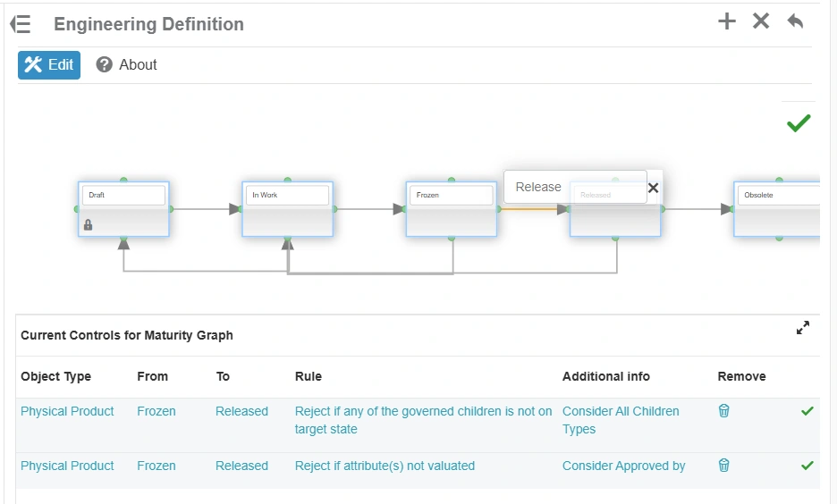The height and width of the screenshot is (504, 837).
Task: Open the About tab
Action: coord(126,64)
